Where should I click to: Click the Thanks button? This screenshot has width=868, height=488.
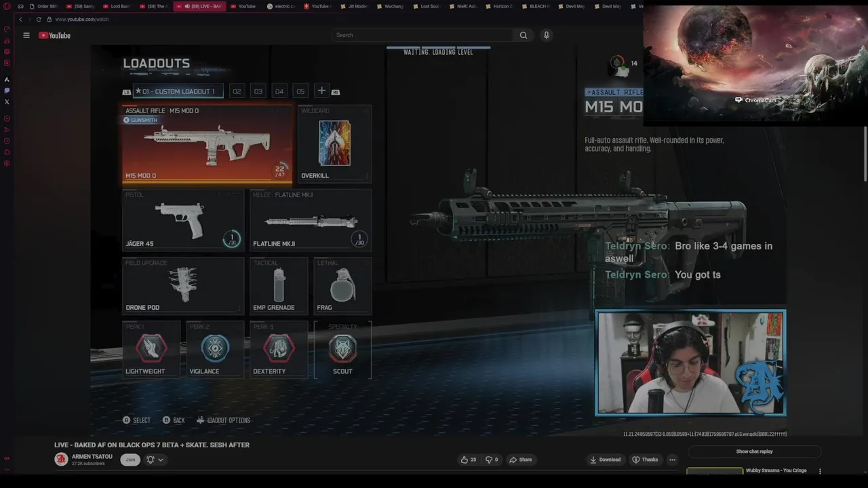click(x=645, y=460)
